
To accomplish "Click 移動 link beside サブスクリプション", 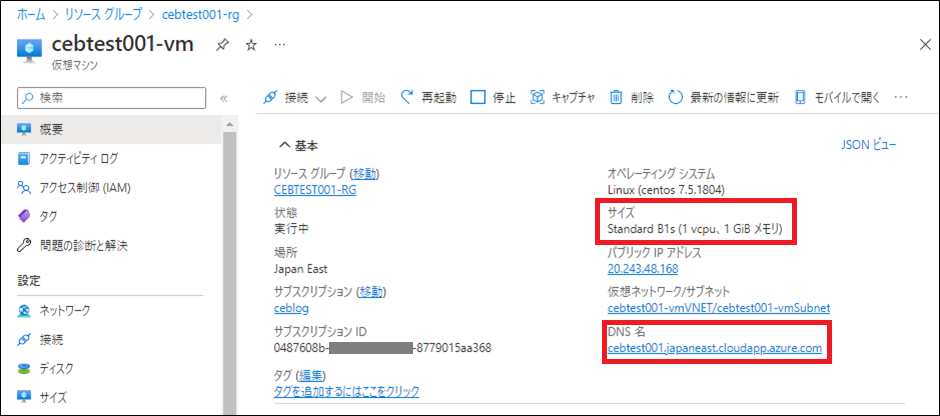I will coord(371,292).
